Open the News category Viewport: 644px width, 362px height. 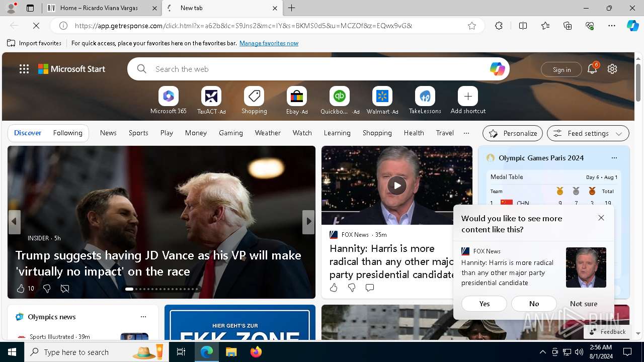108,133
